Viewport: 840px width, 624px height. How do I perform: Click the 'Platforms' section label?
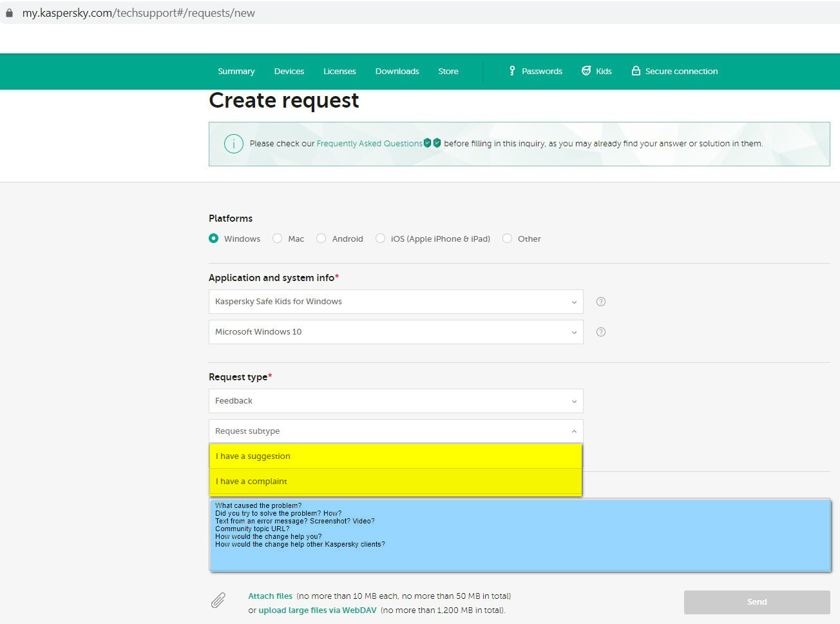pos(231,219)
